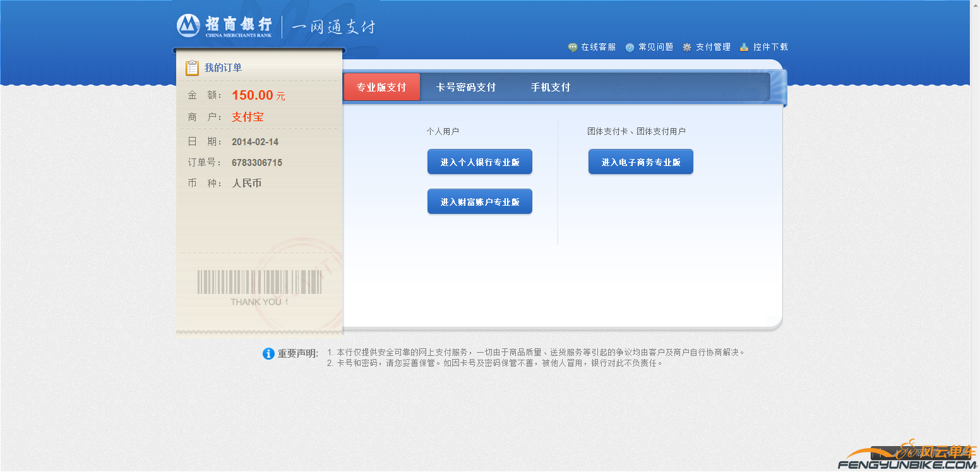Open the 支付管理 link
Screen dimensions: 980x472
pyautogui.click(x=712, y=46)
